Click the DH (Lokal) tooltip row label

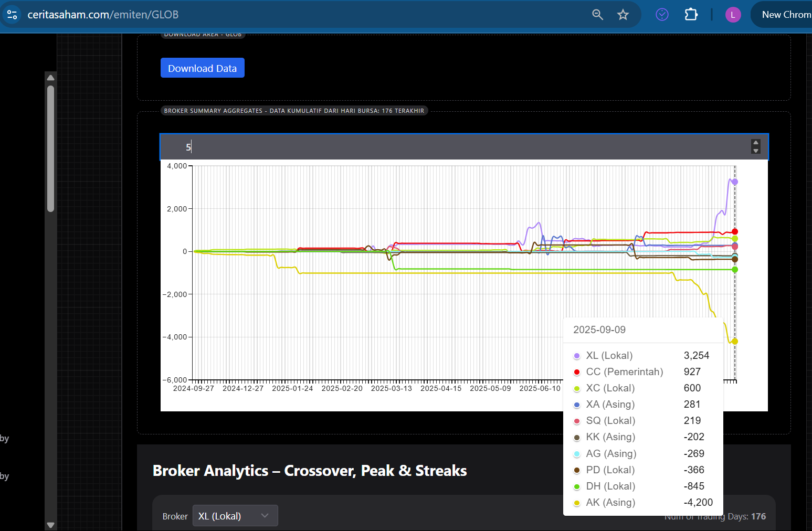(611, 486)
